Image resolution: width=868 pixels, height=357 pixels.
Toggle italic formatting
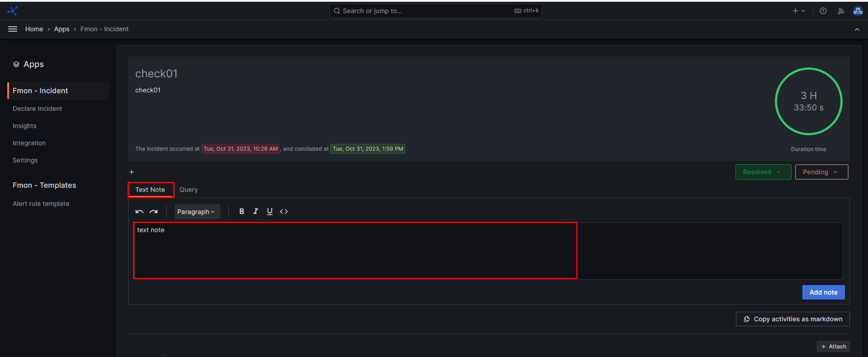[256, 211]
